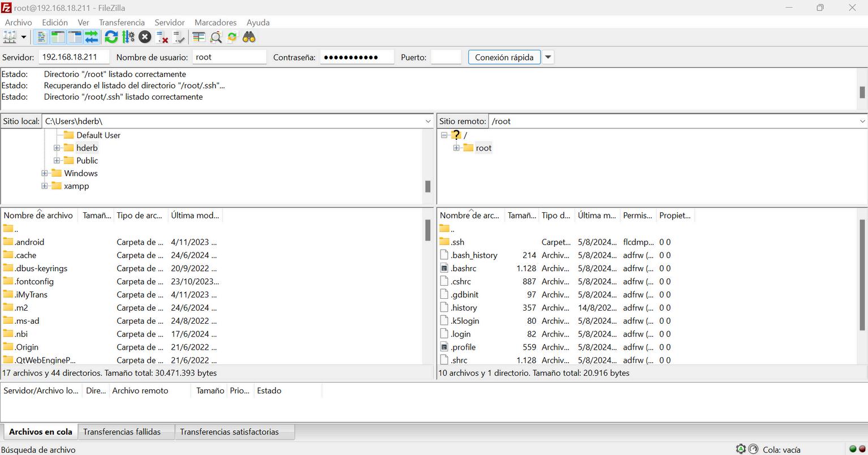Open the quick connect history dropdown
This screenshot has width=868, height=455.
pyautogui.click(x=548, y=57)
